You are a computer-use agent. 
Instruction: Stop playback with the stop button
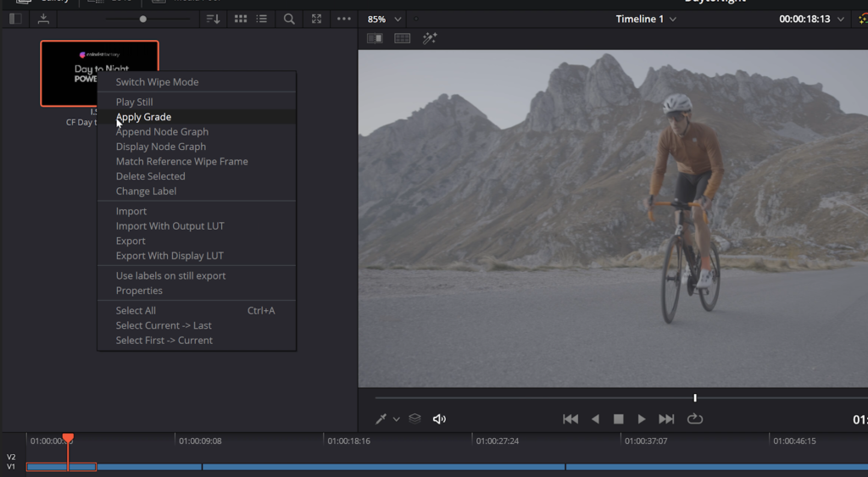pyautogui.click(x=619, y=419)
